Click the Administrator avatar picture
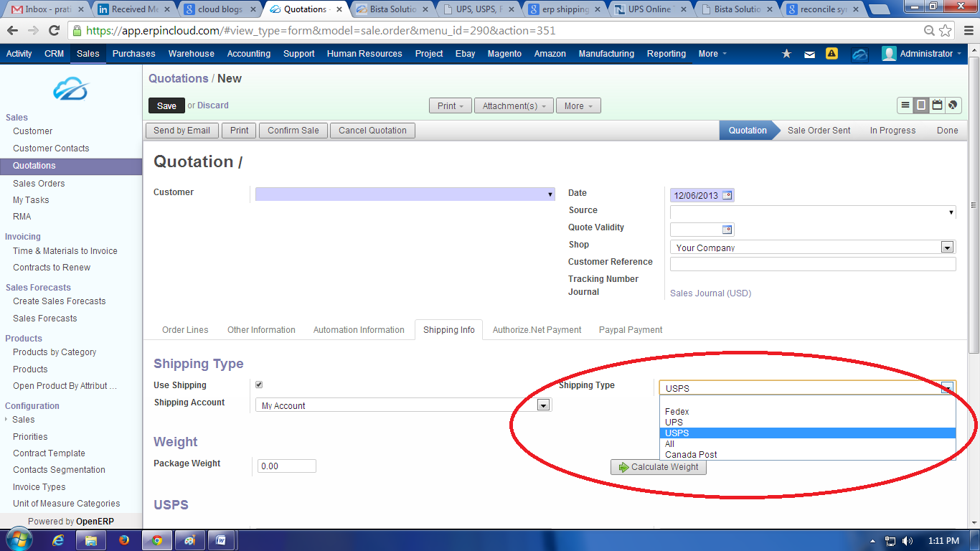 (889, 54)
